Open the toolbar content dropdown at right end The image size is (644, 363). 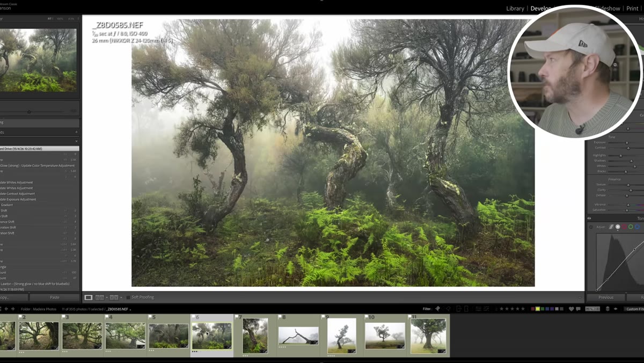580,297
